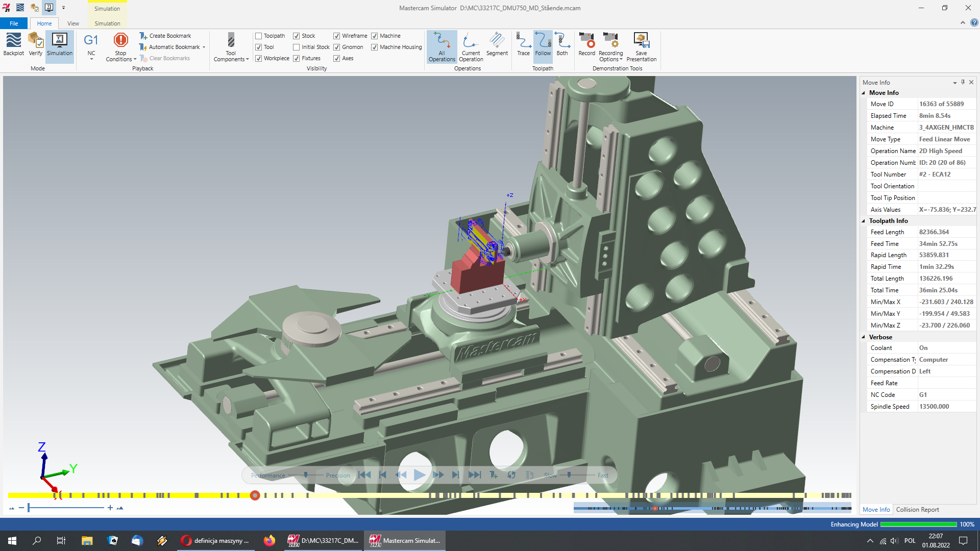
Task: Click the G1 NC icon
Action: pyautogui.click(x=91, y=41)
